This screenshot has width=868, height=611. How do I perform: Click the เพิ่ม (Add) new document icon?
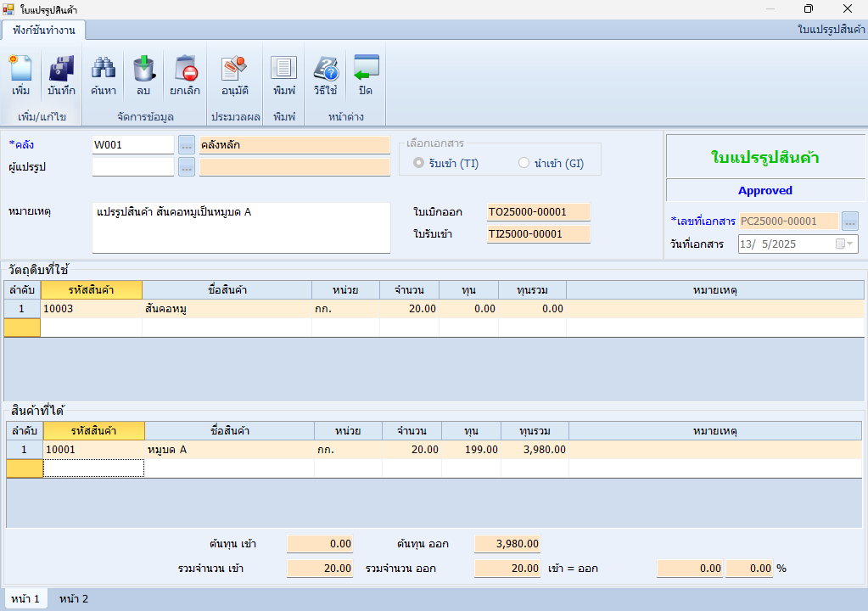pos(21,75)
